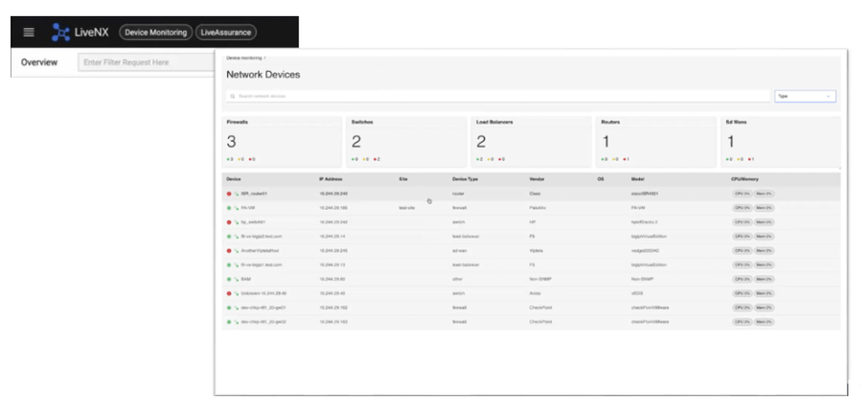Click the green status dot for PA-VM
Viewport: 868px width, 416px height.
[x=229, y=208]
